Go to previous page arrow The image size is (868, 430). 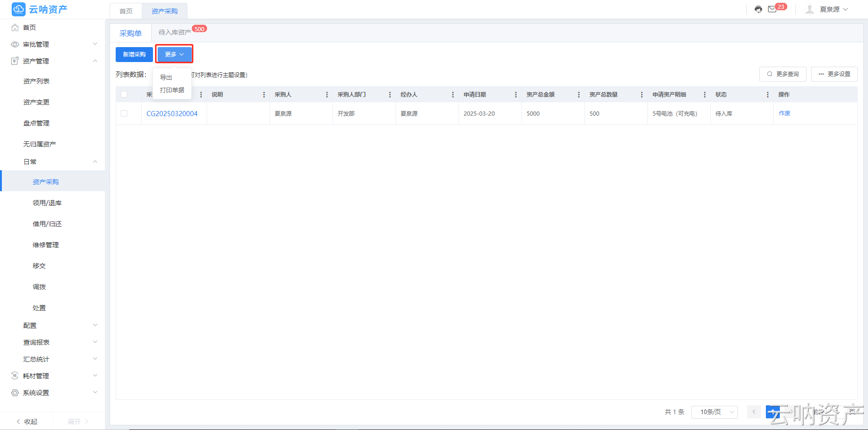pyautogui.click(x=754, y=412)
